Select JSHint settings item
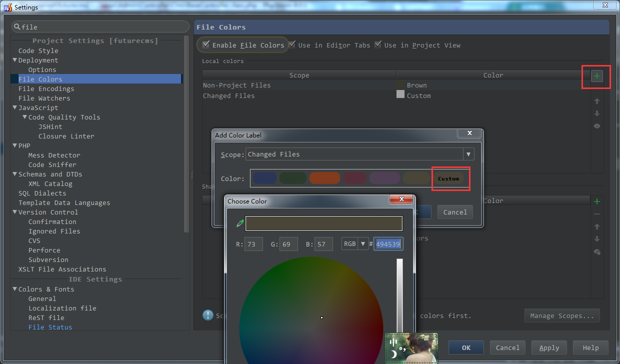Viewport: 620px width, 364px height. [x=50, y=126]
